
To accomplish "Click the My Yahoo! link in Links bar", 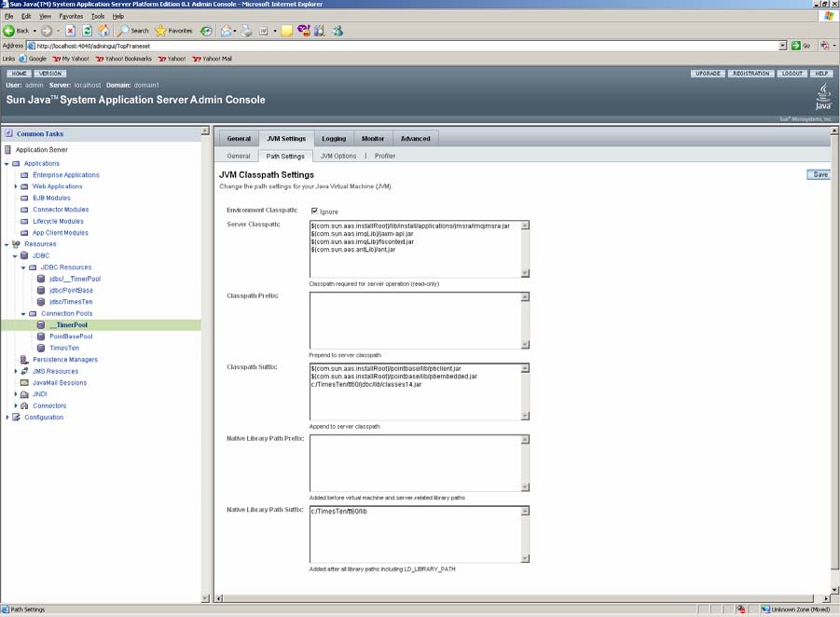I will click(71, 59).
